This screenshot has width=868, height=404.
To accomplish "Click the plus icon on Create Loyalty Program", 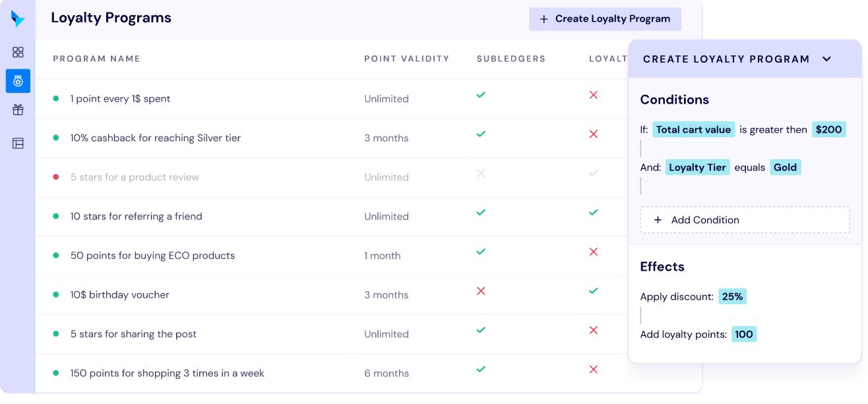I will 544,19.
